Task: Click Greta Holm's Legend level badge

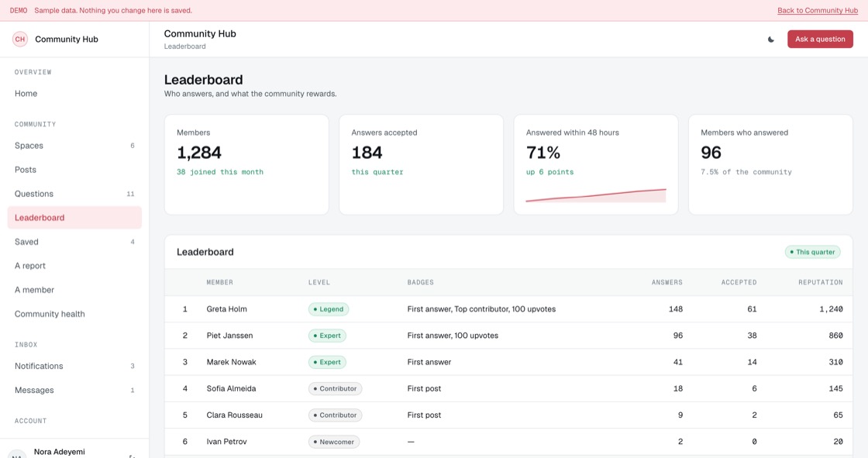Action: (x=329, y=309)
